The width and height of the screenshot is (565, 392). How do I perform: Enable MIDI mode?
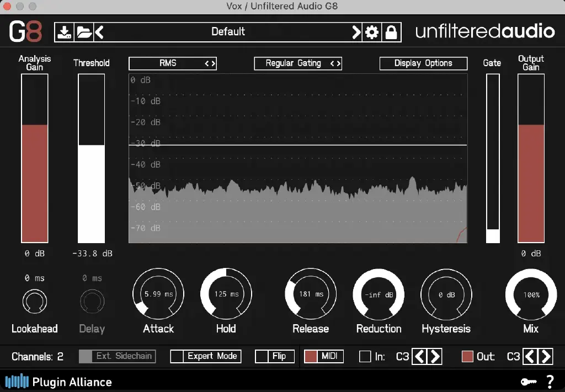[x=323, y=356]
